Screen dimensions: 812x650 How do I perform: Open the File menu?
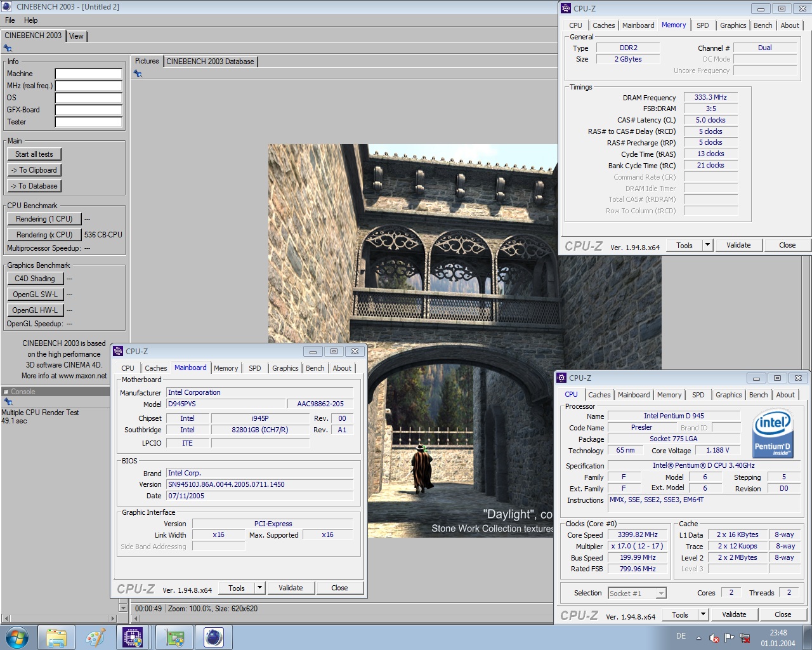pos(10,20)
